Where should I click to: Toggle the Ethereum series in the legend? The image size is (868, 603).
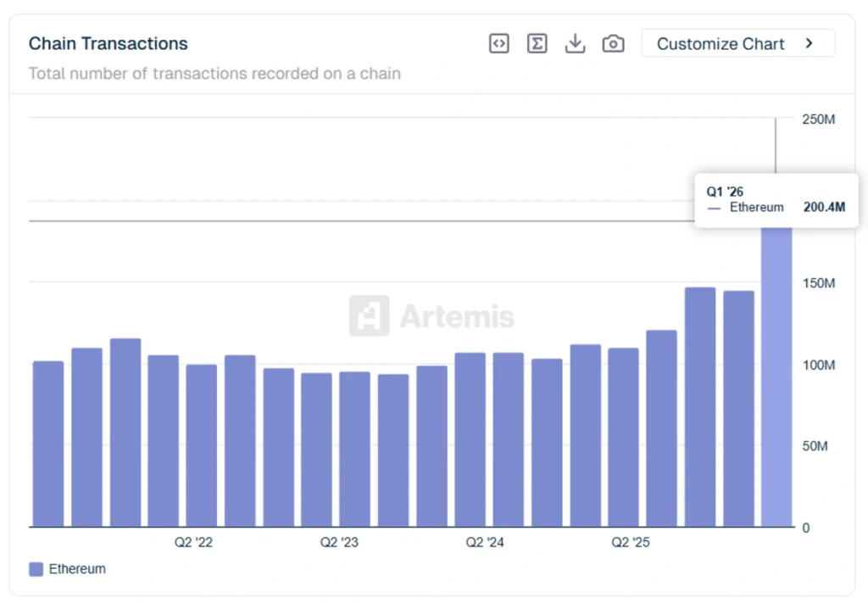(x=68, y=569)
